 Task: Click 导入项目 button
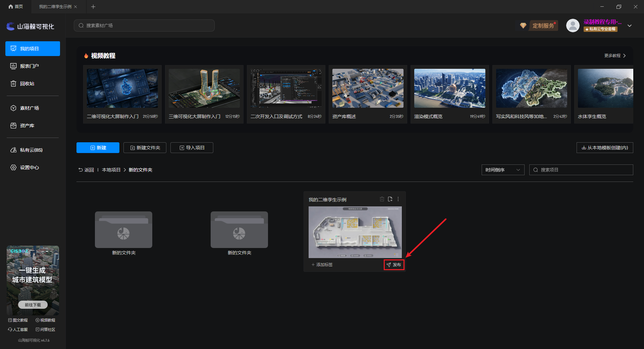click(192, 148)
